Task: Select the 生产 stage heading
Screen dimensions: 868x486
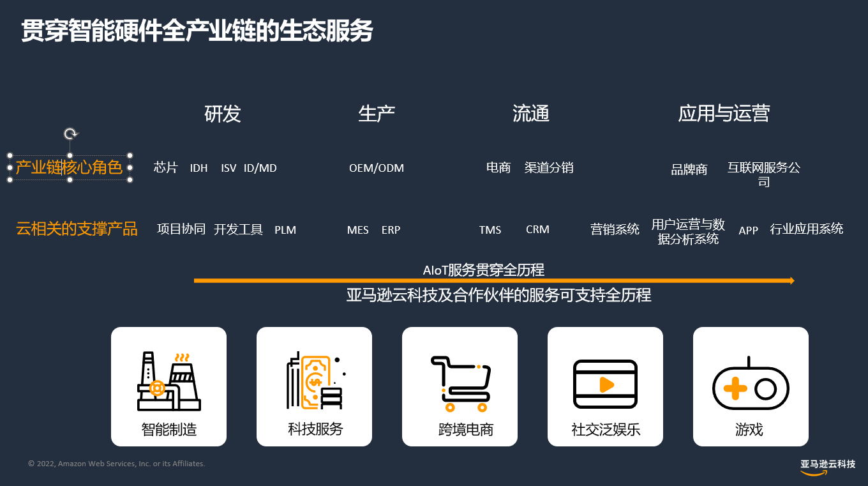Action: click(x=377, y=114)
